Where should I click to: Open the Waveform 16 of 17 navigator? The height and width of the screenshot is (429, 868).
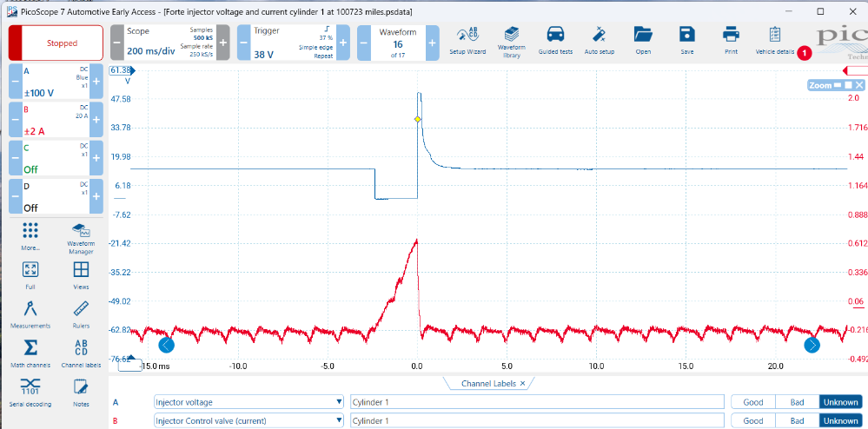(398, 43)
